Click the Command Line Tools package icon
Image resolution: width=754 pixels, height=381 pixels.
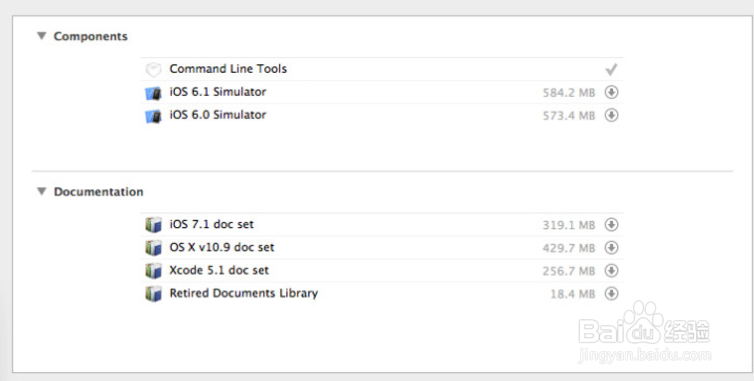point(153,70)
